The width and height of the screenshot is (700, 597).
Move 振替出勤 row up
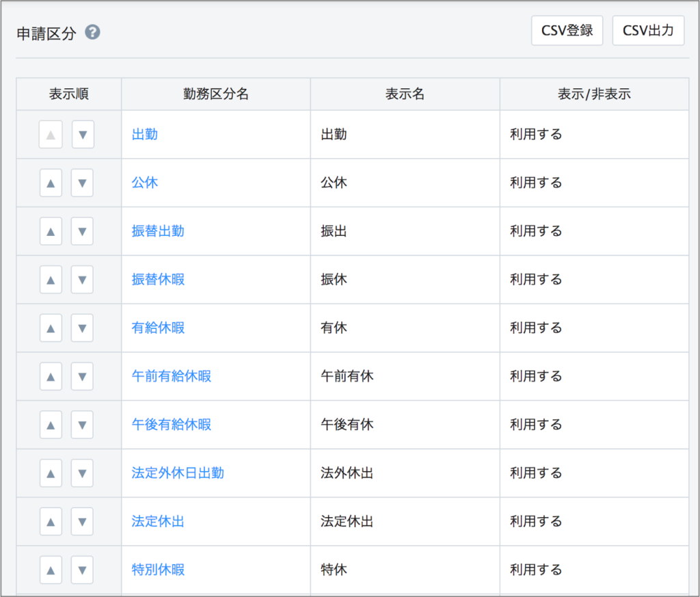(51, 231)
